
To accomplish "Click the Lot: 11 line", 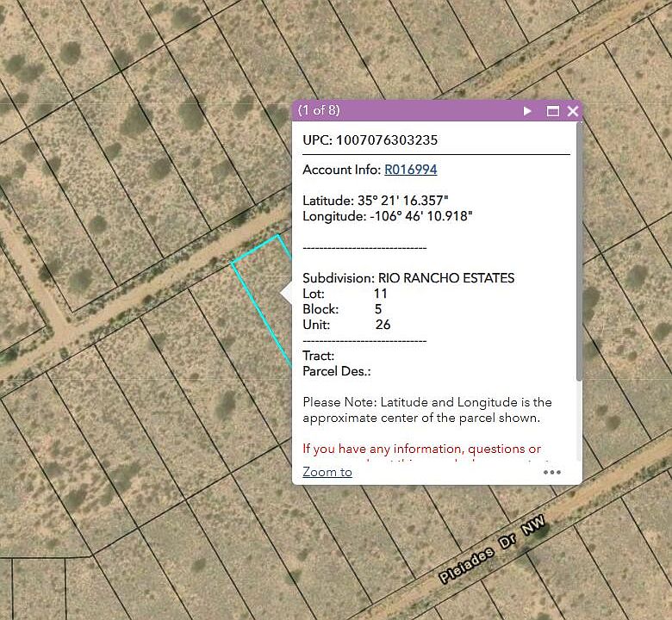I will click(x=345, y=294).
